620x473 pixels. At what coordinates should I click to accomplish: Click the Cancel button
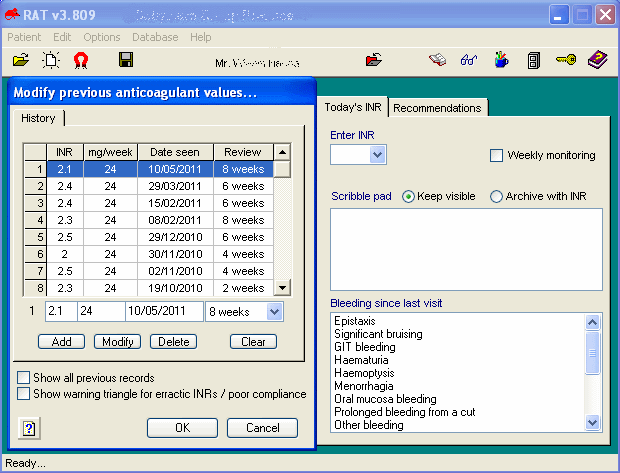coord(263,428)
